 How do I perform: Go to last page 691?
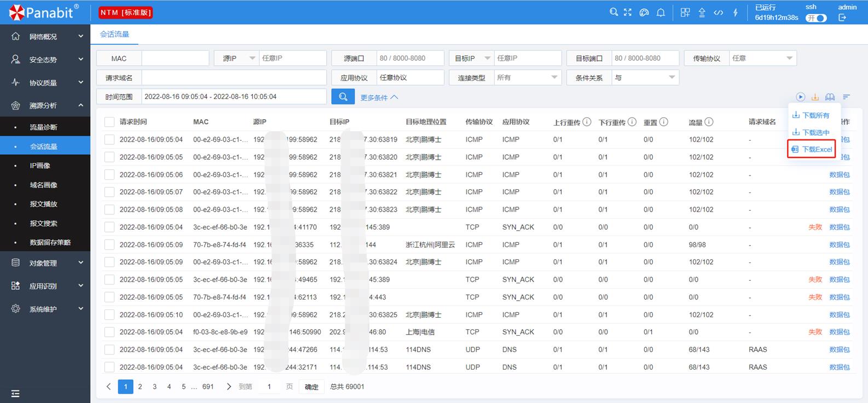coord(208,387)
